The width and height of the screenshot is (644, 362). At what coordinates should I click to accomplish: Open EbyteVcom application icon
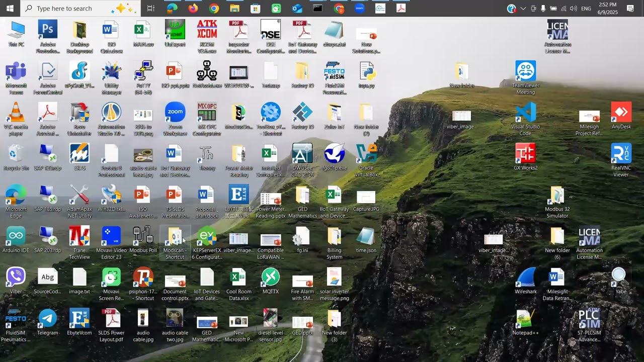[x=79, y=322]
